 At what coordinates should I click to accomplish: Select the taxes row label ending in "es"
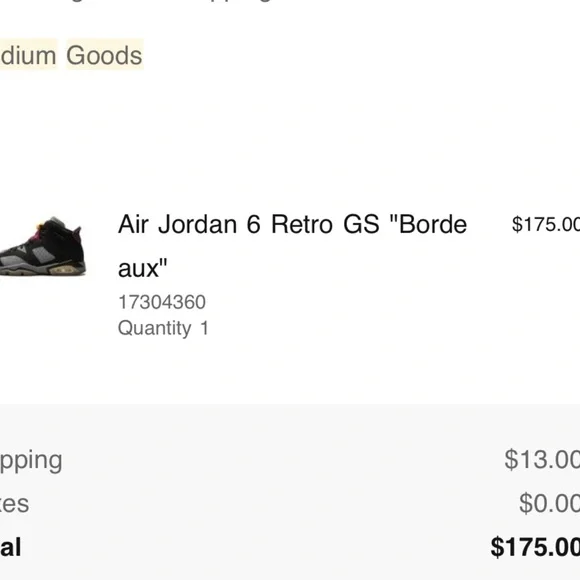click(x=14, y=504)
